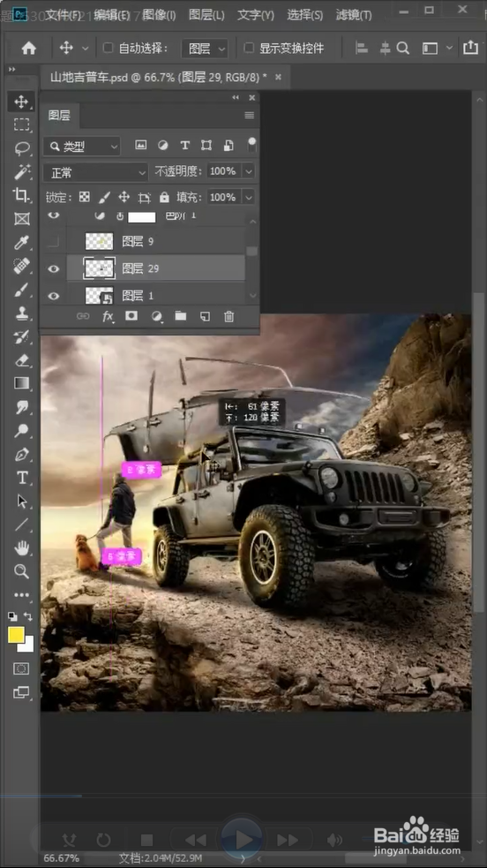Open the 图层 auto-select target dropdown
This screenshot has width=487, height=868.
click(205, 49)
